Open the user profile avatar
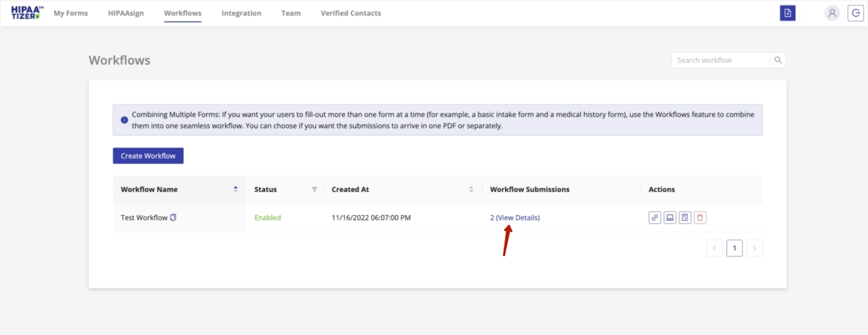Image resolution: width=868 pixels, height=335 pixels. pos(832,13)
